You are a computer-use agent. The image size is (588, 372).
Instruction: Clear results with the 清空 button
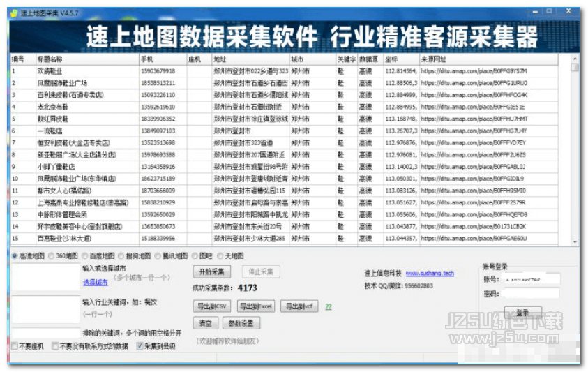(x=205, y=323)
